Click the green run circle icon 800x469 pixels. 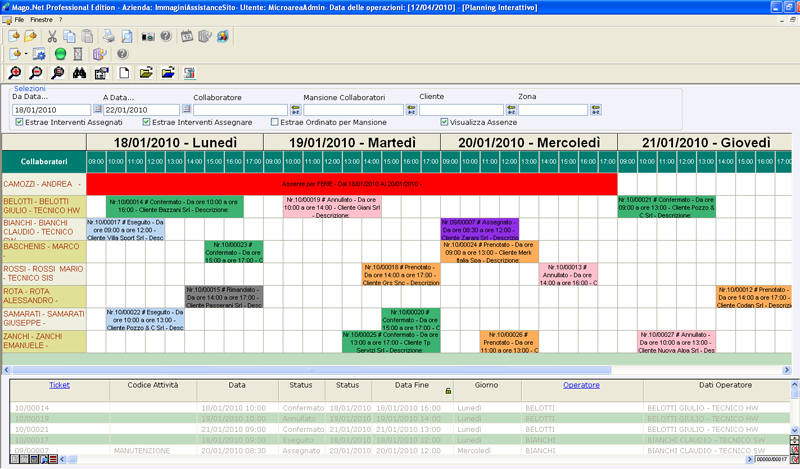(x=60, y=54)
